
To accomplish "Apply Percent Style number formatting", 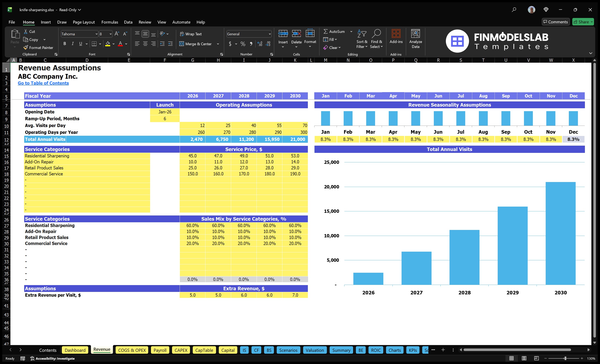I will 243,44.
